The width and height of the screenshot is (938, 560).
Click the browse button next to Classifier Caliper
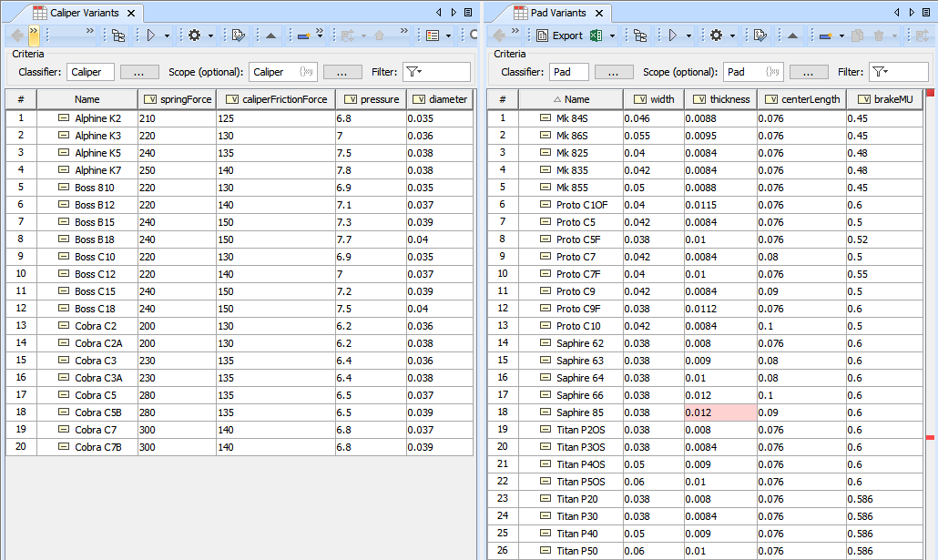coord(138,72)
